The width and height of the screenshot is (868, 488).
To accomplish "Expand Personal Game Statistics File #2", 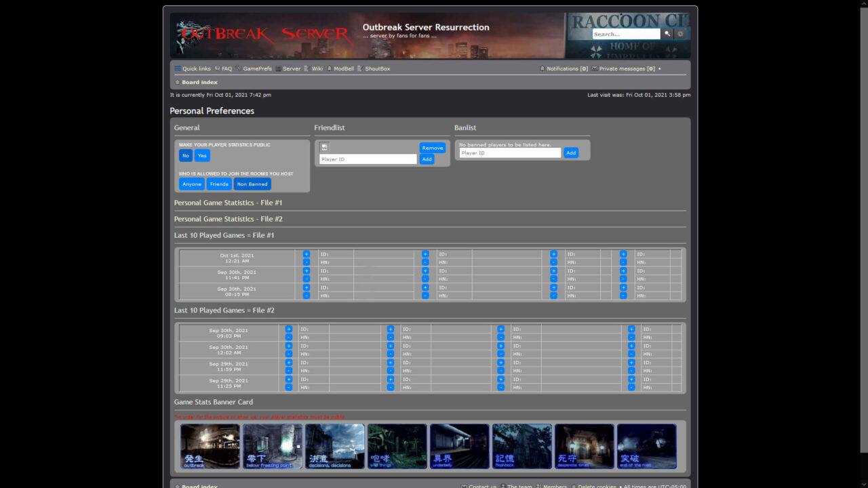I will point(228,219).
